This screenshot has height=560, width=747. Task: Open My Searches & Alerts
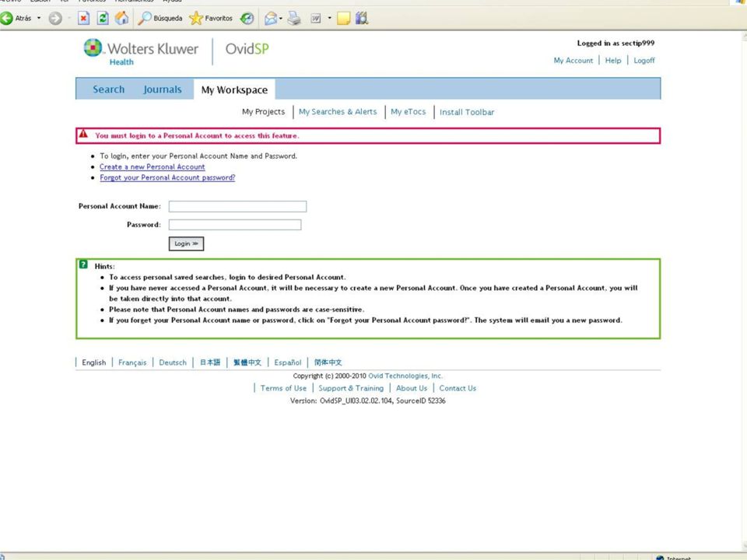pos(338,111)
